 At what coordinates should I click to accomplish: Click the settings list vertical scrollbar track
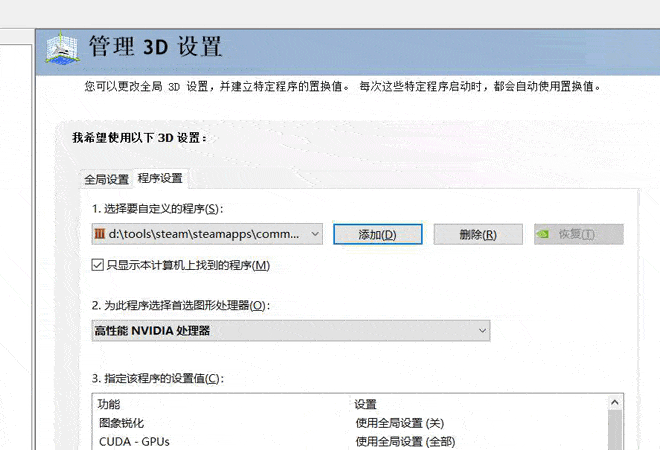click(614, 432)
